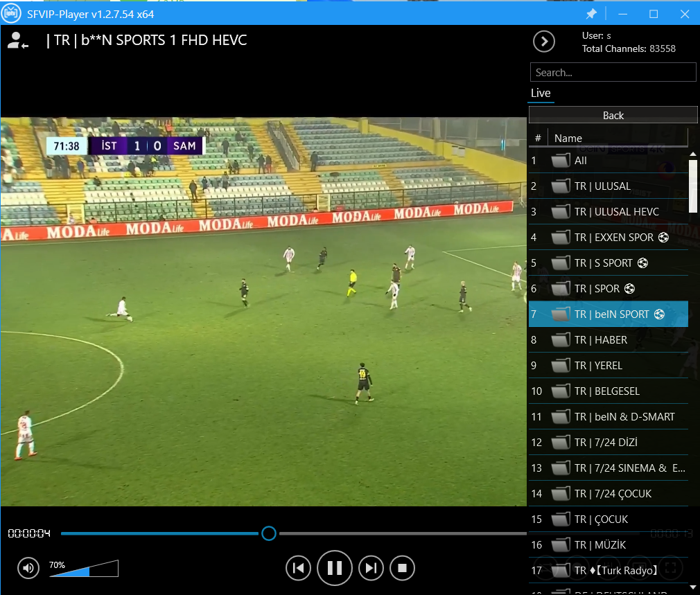This screenshot has height=595, width=700.
Task: Click the elapsed time 00:00:04
Action: [x=29, y=533]
